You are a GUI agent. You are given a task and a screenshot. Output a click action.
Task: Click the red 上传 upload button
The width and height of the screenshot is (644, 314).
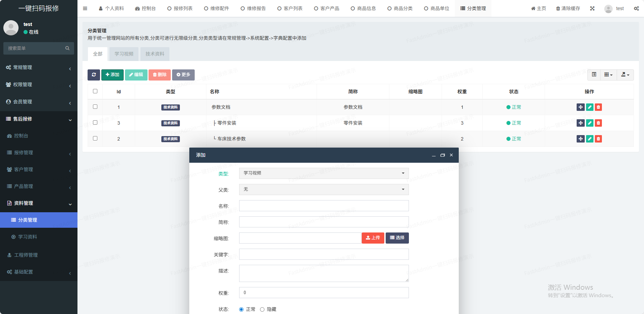pyautogui.click(x=373, y=238)
